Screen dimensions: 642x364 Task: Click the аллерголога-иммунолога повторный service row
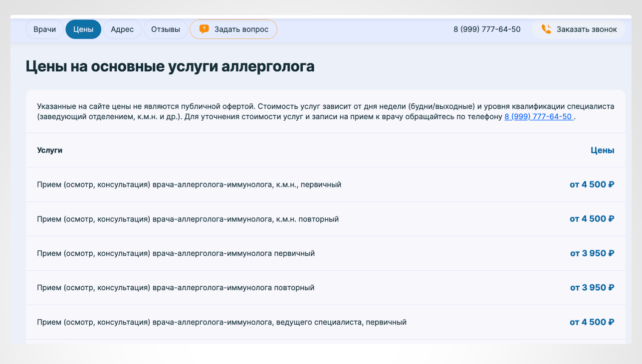coord(176,288)
